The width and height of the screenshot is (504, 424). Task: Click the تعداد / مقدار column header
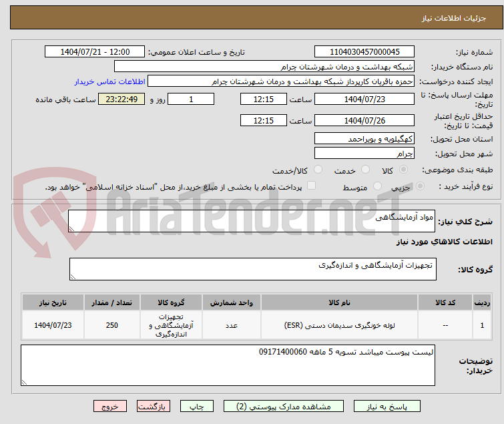[x=112, y=302]
